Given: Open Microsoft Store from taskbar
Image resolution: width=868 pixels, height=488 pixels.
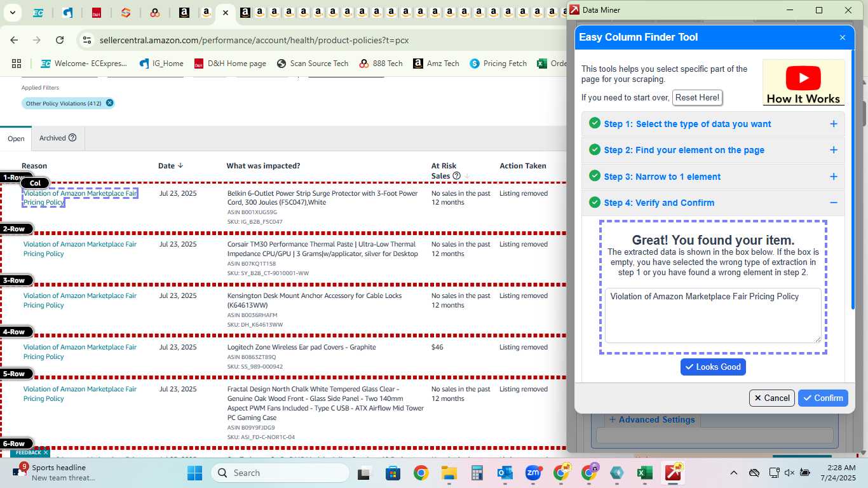Looking at the screenshot, I should 393,473.
